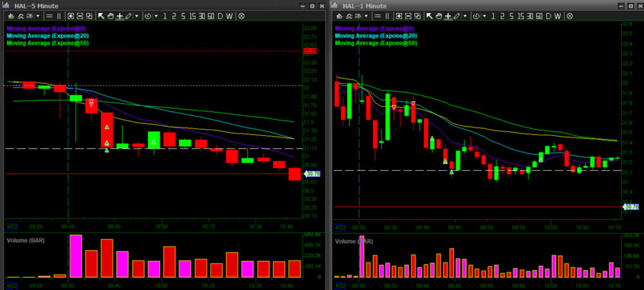Switch 1 Minute chart to 60 minute timeframe
This screenshot has height=290, width=644.
(x=538, y=15)
